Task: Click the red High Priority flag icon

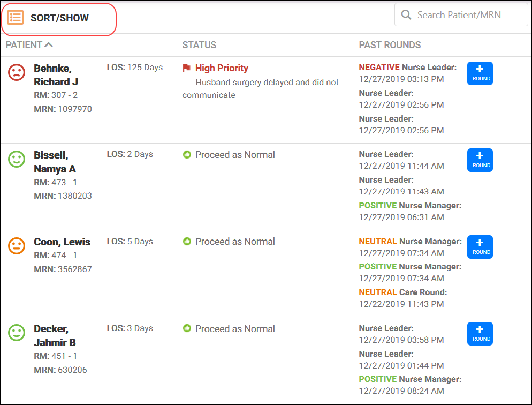Action: (186, 68)
